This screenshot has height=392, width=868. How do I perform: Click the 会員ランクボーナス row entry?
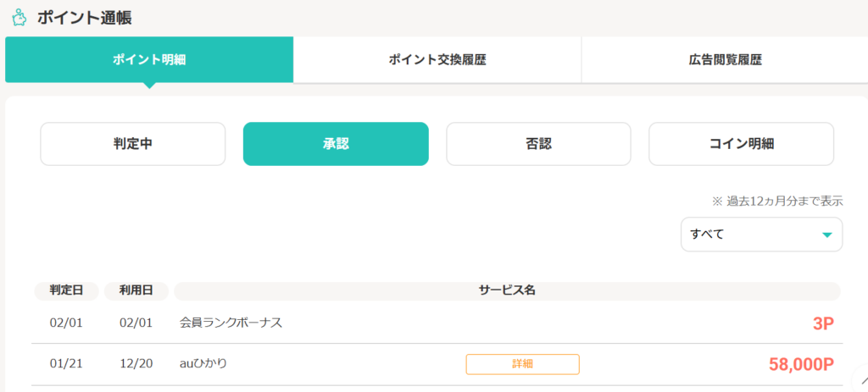click(231, 323)
